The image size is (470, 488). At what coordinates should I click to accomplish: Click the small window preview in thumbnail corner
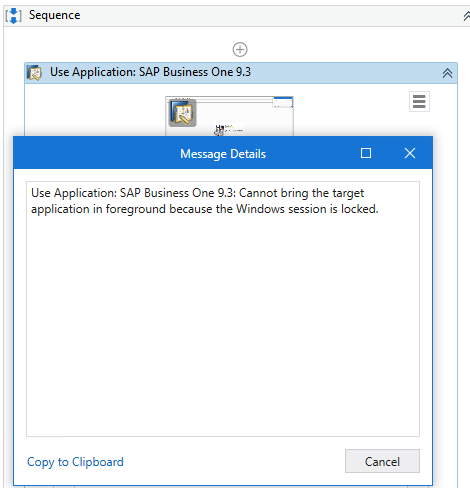click(283, 102)
